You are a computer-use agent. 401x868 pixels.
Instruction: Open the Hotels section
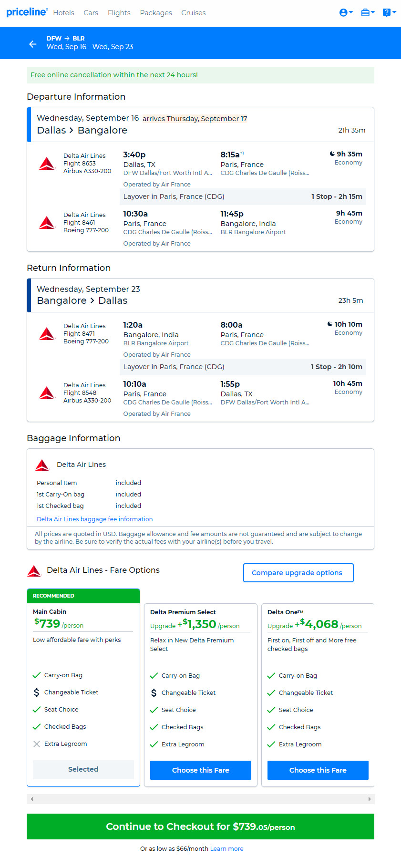click(63, 13)
